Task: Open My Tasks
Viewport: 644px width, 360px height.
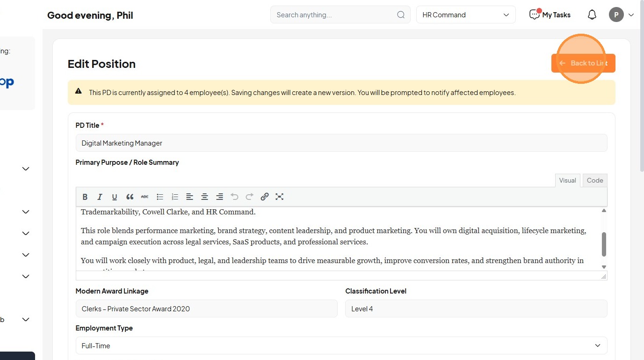Action: (x=550, y=15)
